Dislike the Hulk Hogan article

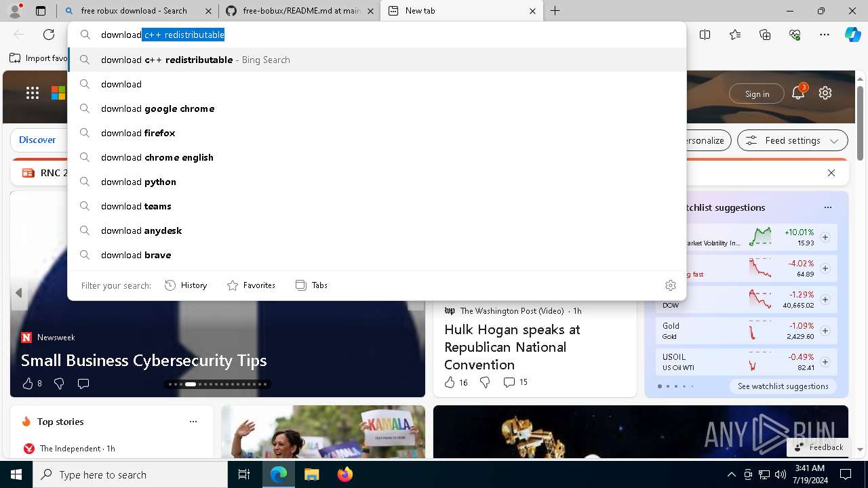coord(485,382)
